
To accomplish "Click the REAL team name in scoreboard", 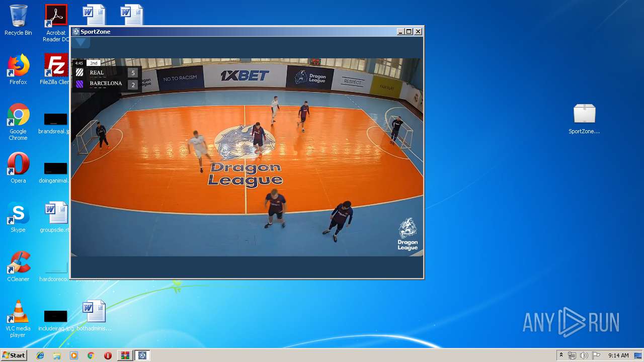I will click(x=97, y=72).
